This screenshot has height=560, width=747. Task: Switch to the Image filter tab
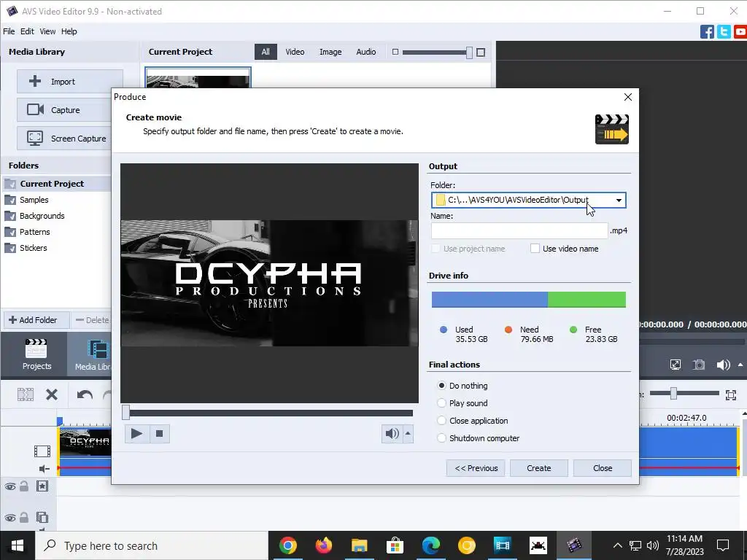(330, 52)
